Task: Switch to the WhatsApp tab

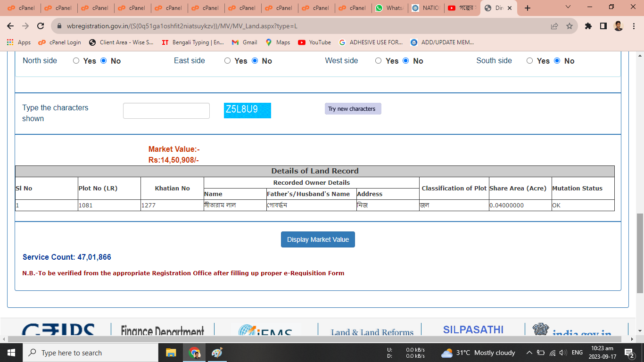Action: click(x=389, y=8)
